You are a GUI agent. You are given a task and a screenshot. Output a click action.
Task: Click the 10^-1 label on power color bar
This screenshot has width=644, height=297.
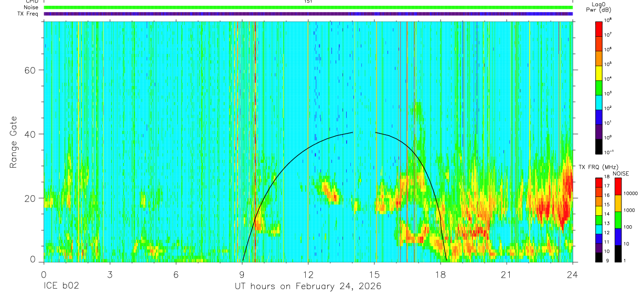click(x=609, y=151)
